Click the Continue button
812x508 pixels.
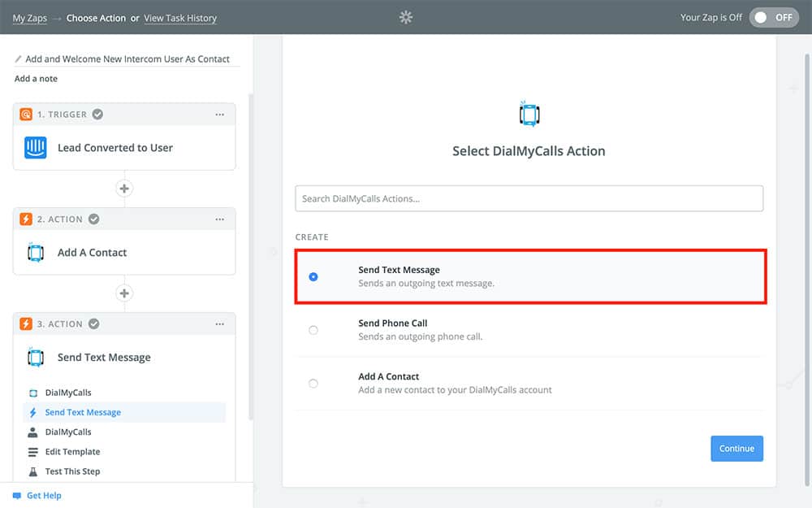(736, 449)
